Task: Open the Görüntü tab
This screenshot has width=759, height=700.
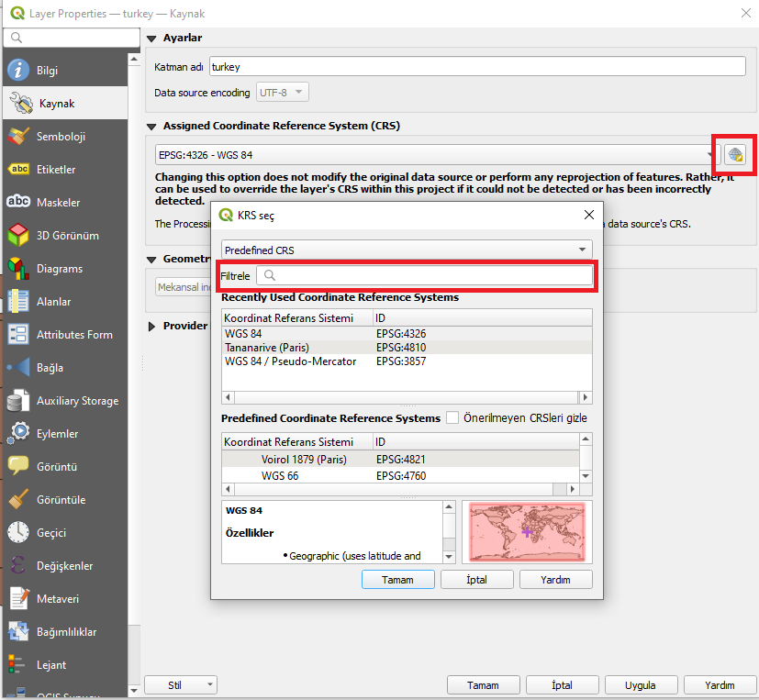Action: point(65,466)
